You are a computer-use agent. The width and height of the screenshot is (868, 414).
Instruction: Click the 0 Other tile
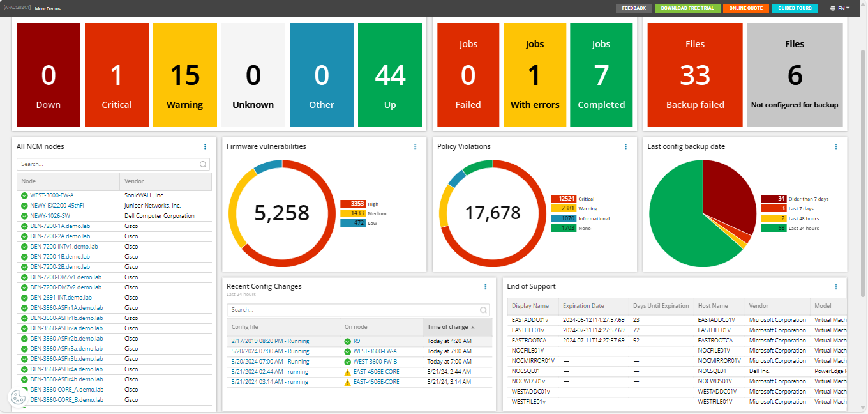point(322,75)
